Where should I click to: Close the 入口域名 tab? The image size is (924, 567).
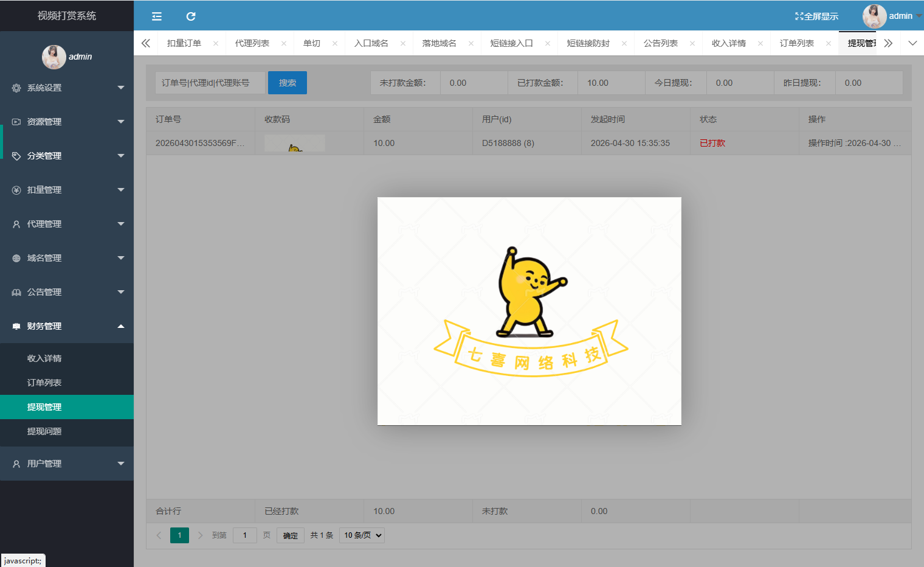pyautogui.click(x=403, y=43)
